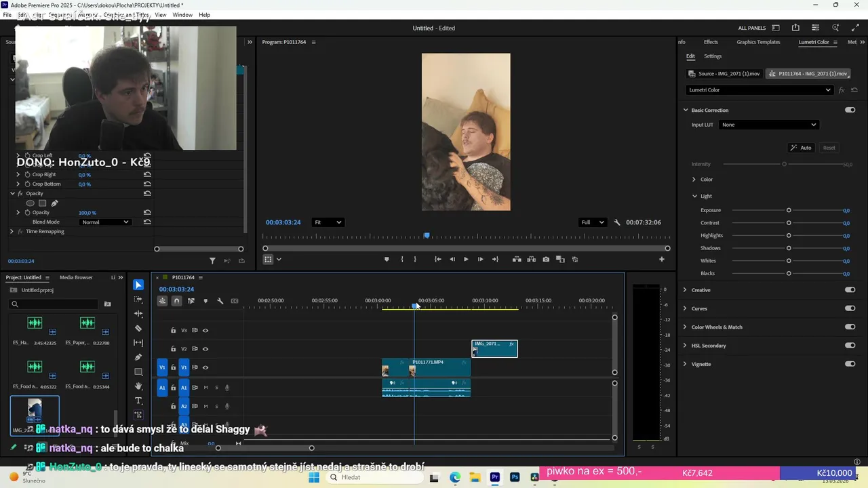Open the Lumetri Color effect dropdown

tap(759, 90)
